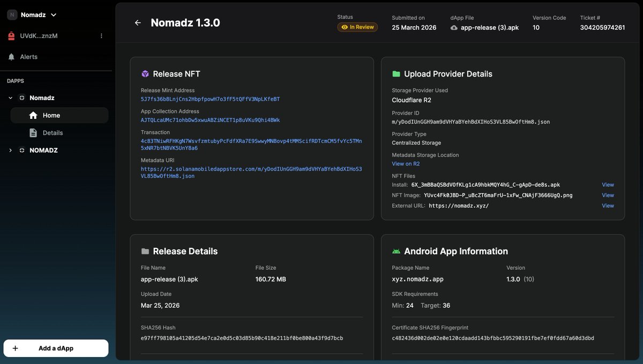Open the Details sidebar item

tap(59, 133)
